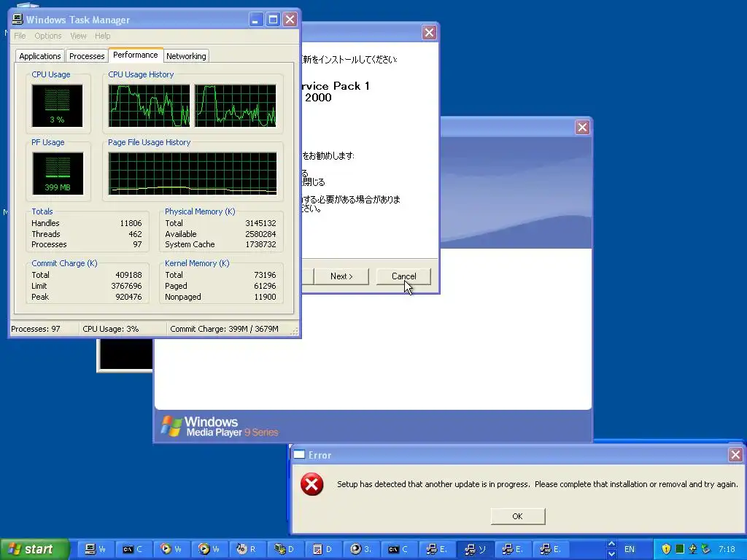Click the Handles value 11806
The height and width of the screenshot is (560, 747).
tap(131, 223)
